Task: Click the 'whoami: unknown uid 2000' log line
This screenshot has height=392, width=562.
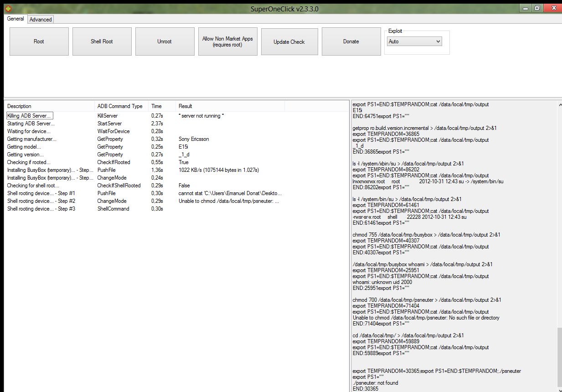Action: tap(382, 282)
